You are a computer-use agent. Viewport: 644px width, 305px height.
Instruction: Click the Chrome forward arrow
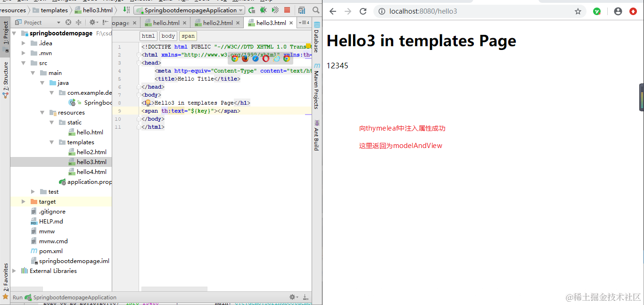(x=348, y=11)
